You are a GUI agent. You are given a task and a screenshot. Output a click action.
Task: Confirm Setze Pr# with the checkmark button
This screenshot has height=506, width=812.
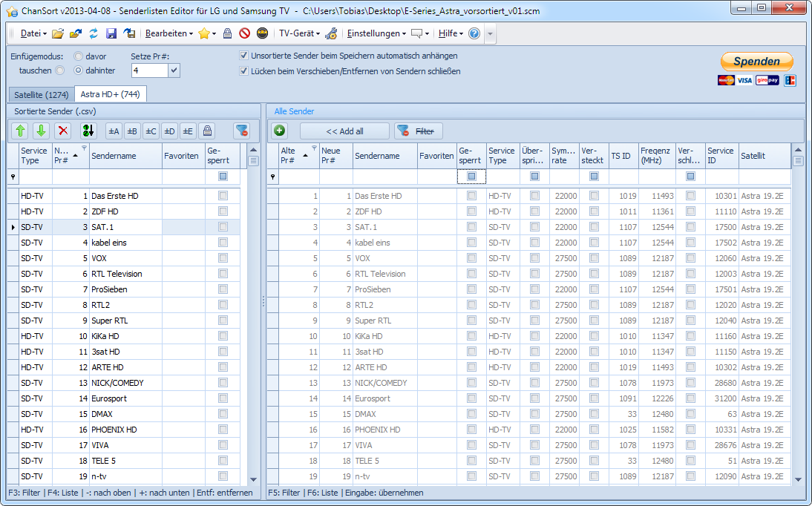click(x=174, y=70)
